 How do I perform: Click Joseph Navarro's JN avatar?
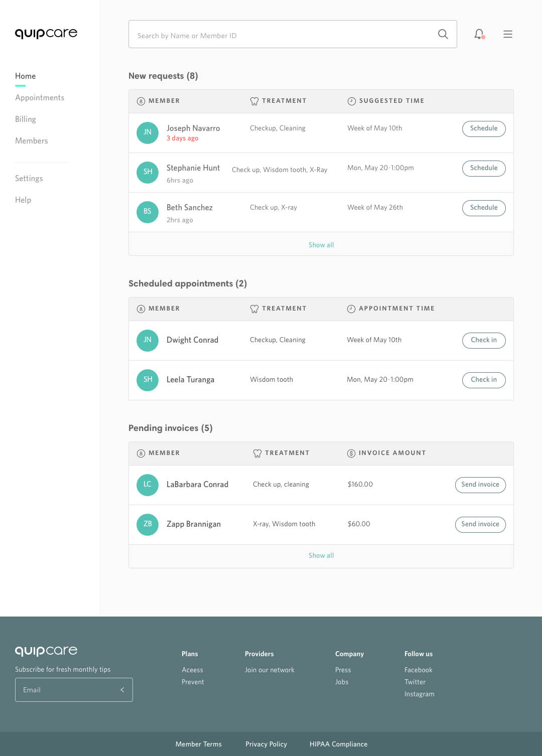point(148,132)
